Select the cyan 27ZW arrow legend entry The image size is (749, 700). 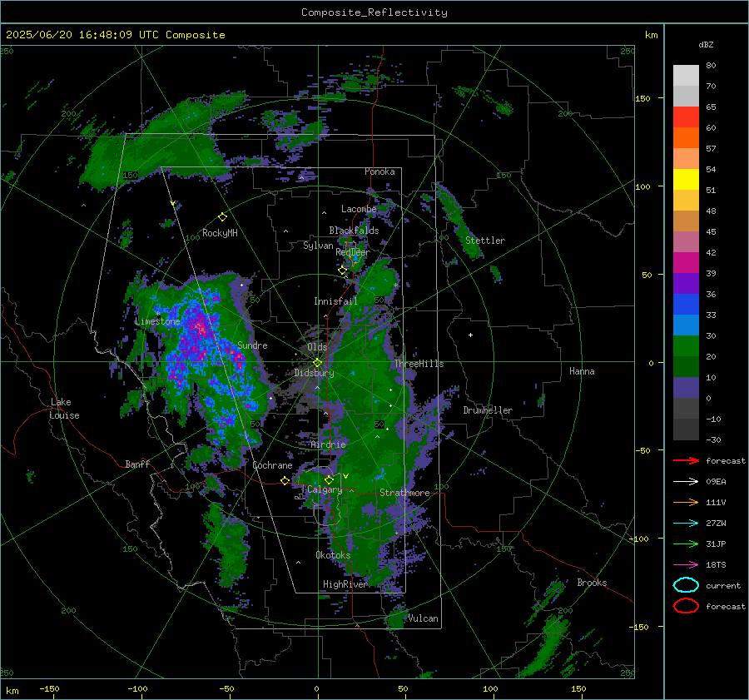(686, 523)
